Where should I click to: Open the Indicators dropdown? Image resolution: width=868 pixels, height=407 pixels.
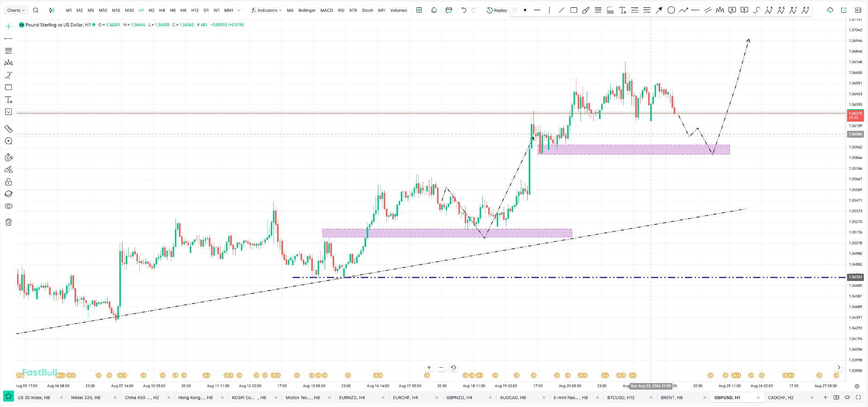[266, 10]
